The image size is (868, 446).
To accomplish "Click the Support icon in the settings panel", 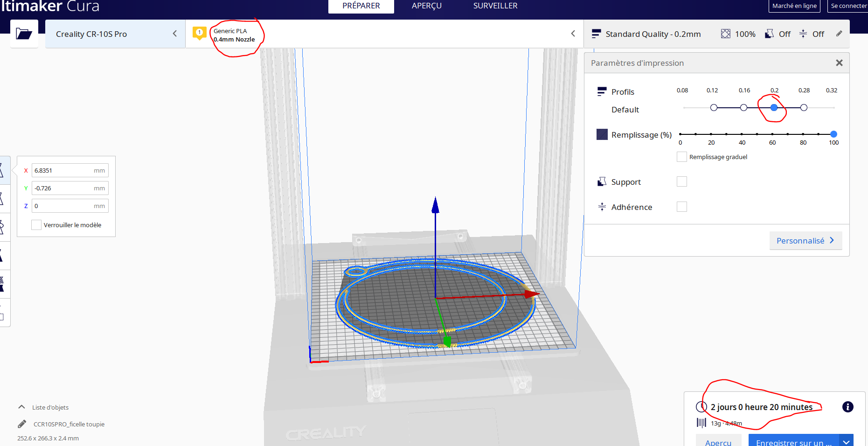I will click(x=602, y=181).
